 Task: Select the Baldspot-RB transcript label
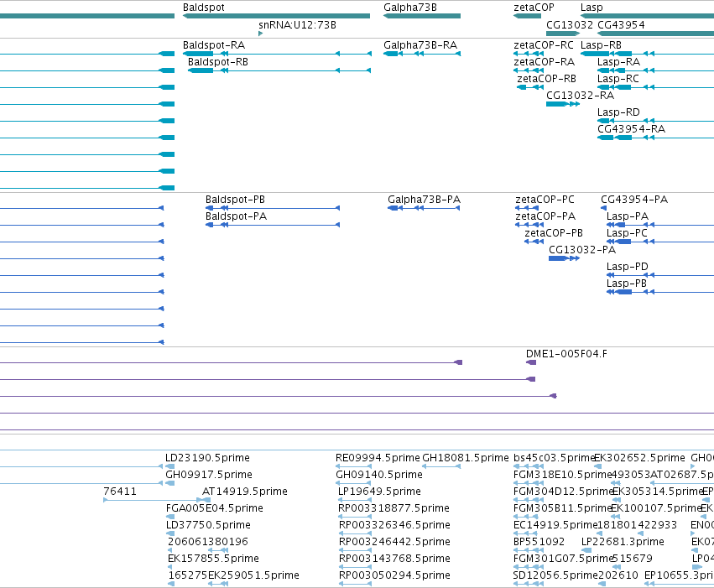(x=218, y=62)
